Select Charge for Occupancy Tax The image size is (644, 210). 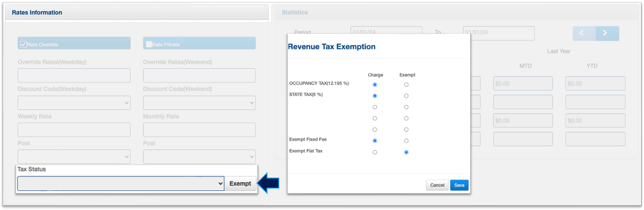[375, 85]
